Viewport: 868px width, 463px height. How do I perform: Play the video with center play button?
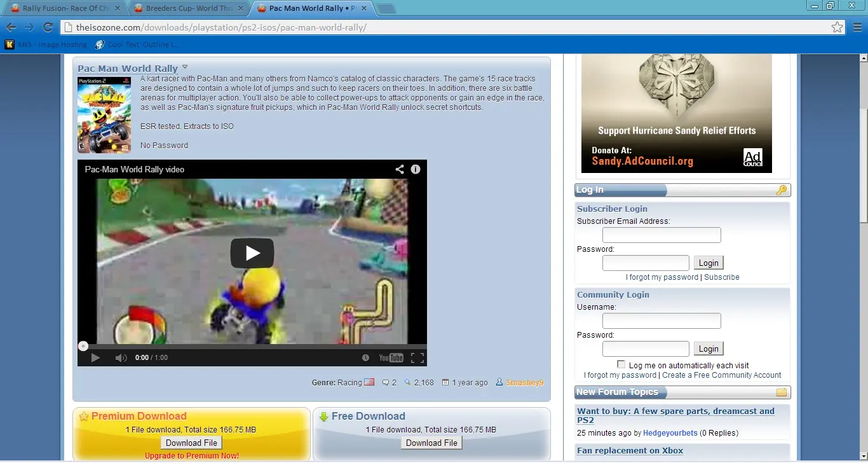(252, 253)
